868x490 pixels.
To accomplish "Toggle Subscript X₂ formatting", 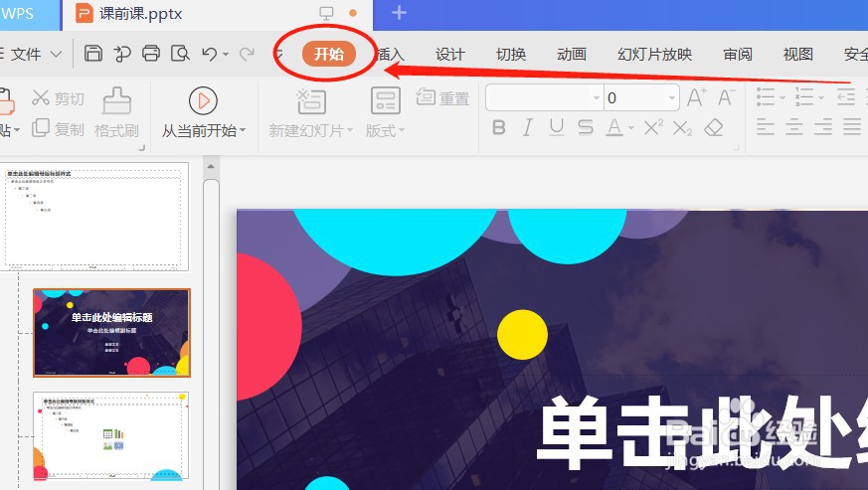I will click(x=682, y=128).
